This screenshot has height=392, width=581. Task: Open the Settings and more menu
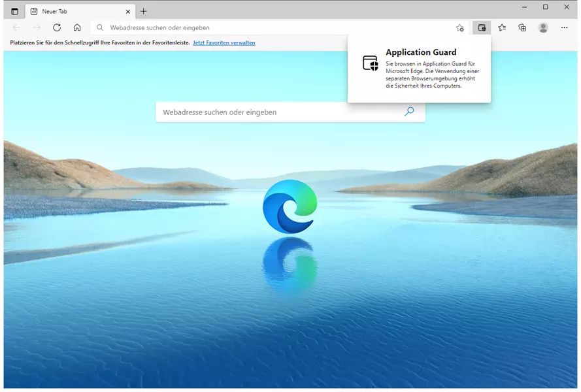coord(565,27)
